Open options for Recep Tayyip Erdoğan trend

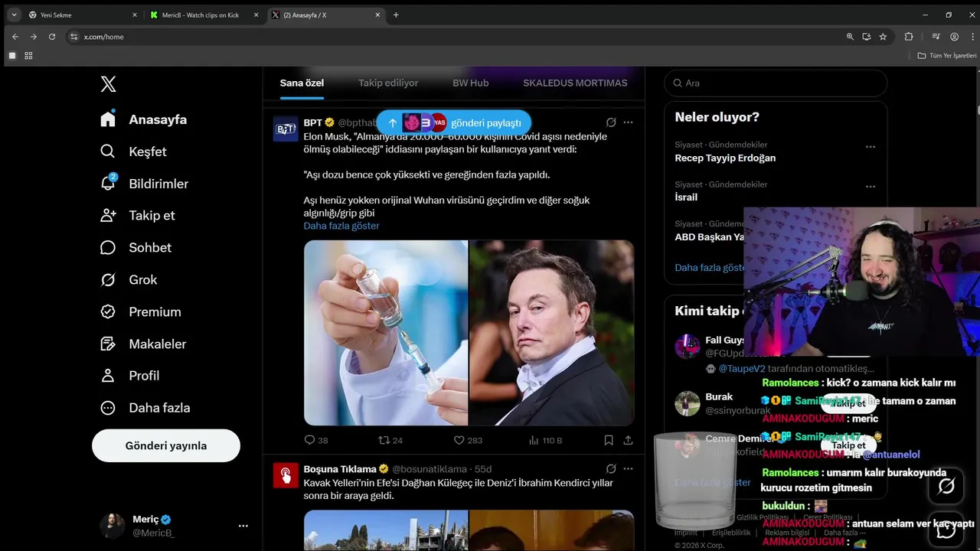(870, 146)
